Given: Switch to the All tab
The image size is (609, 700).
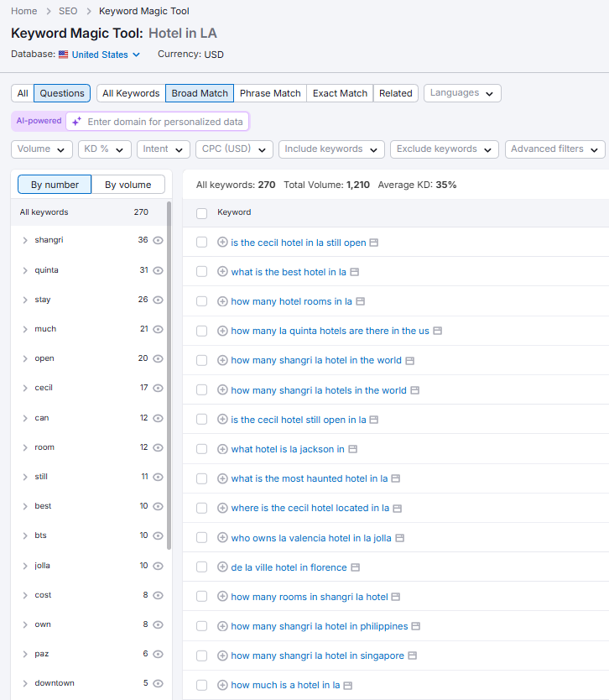Looking at the screenshot, I should (x=23, y=93).
